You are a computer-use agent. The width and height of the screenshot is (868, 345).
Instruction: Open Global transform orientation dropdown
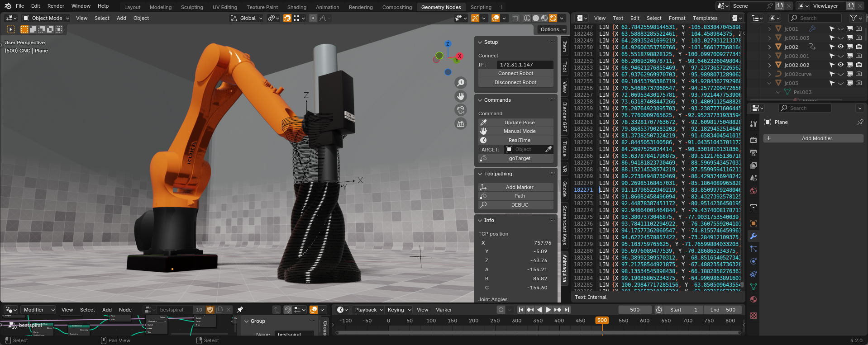point(247,18)
